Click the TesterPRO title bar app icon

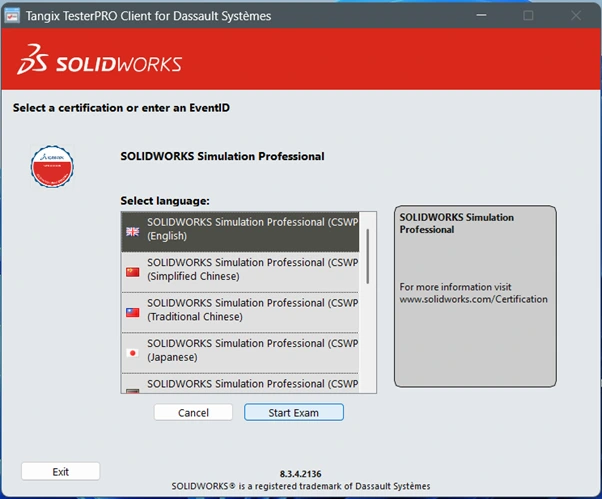coord(12,16)
